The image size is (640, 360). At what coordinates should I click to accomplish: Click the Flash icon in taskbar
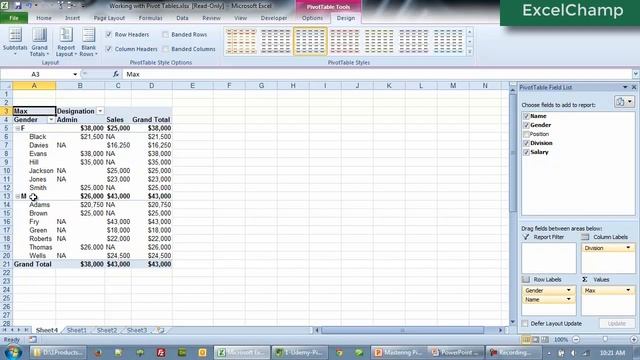161,352
